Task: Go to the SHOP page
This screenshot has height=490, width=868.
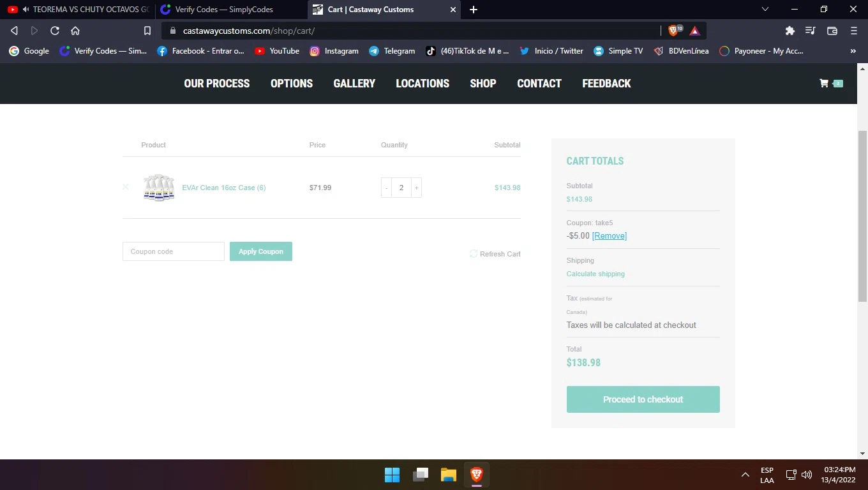Action: coord(483,84)
